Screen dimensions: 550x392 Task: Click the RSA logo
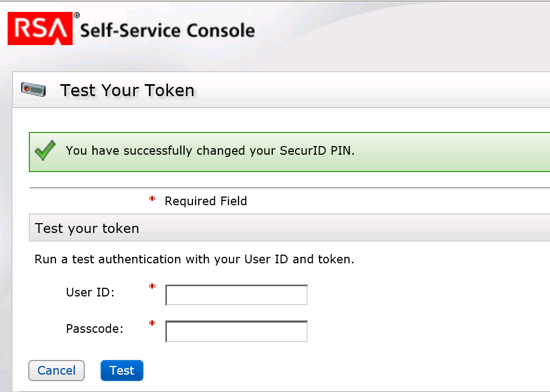(39, 28)
